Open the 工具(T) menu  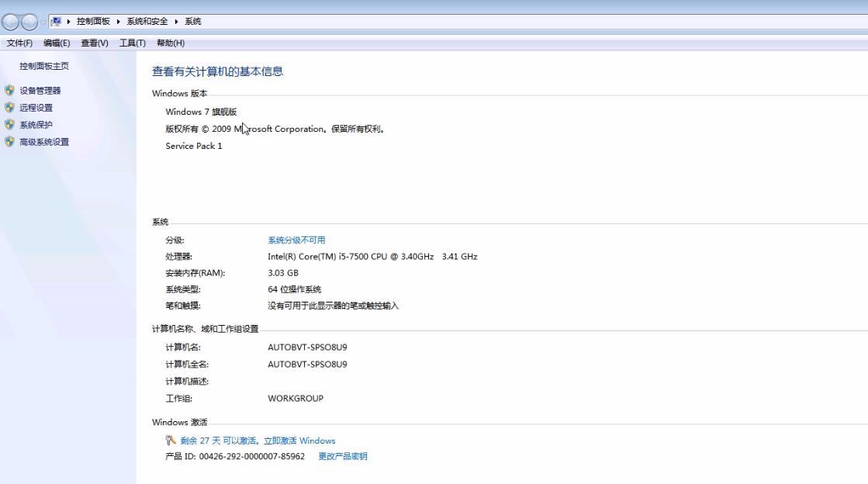[x=133, y=43]
